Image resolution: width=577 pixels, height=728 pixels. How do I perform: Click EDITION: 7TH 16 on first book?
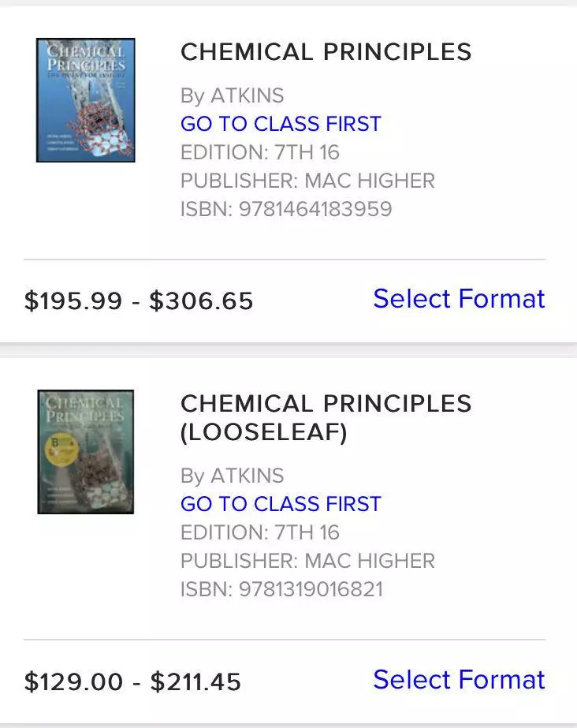260,152
